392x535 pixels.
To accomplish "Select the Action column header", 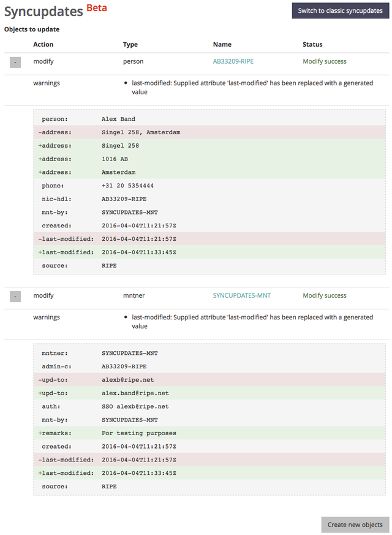I will (43, 44).
